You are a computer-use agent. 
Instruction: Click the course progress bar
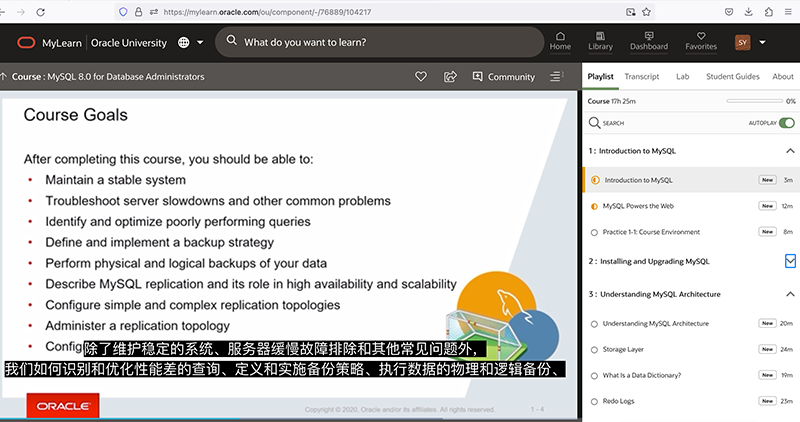(753, 101)
